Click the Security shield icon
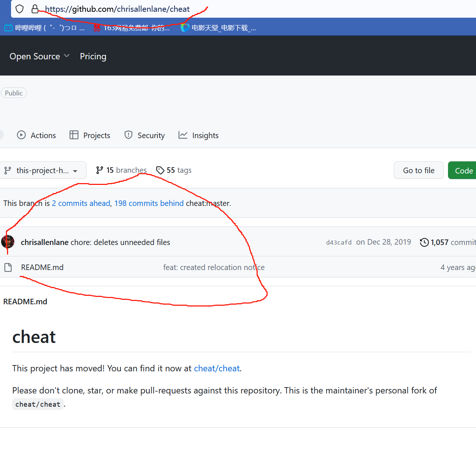Image resolution: width=476 pixels, height=473 pixels. point(128,135)
